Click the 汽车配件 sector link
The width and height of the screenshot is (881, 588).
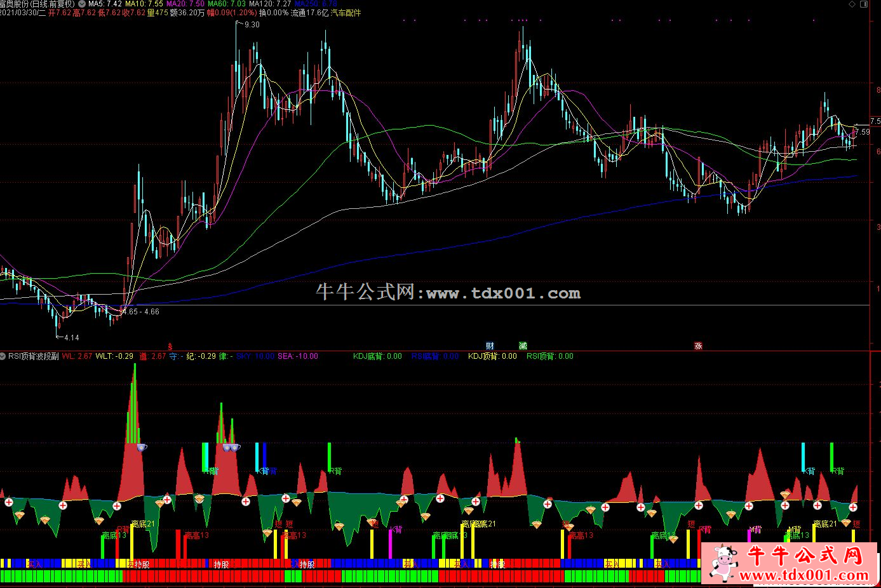point(346,13)
